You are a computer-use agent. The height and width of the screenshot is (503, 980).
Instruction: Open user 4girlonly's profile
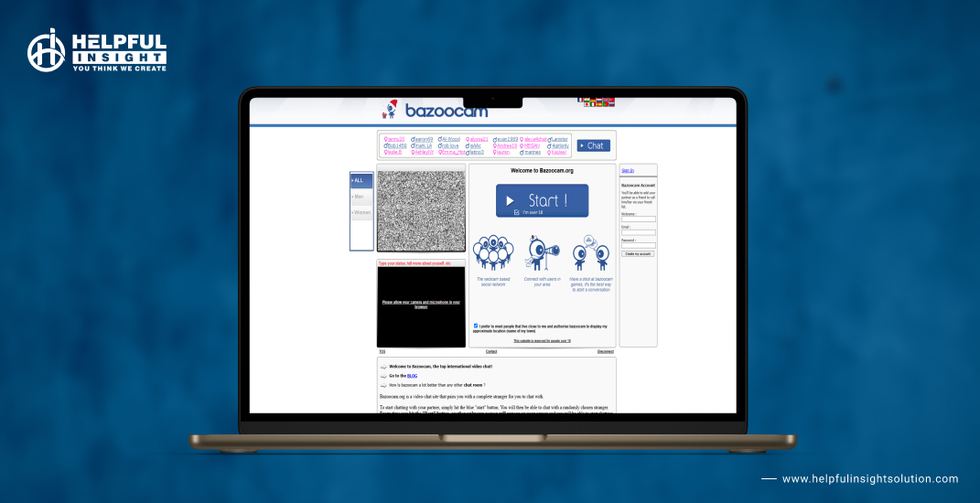[561, 145]
